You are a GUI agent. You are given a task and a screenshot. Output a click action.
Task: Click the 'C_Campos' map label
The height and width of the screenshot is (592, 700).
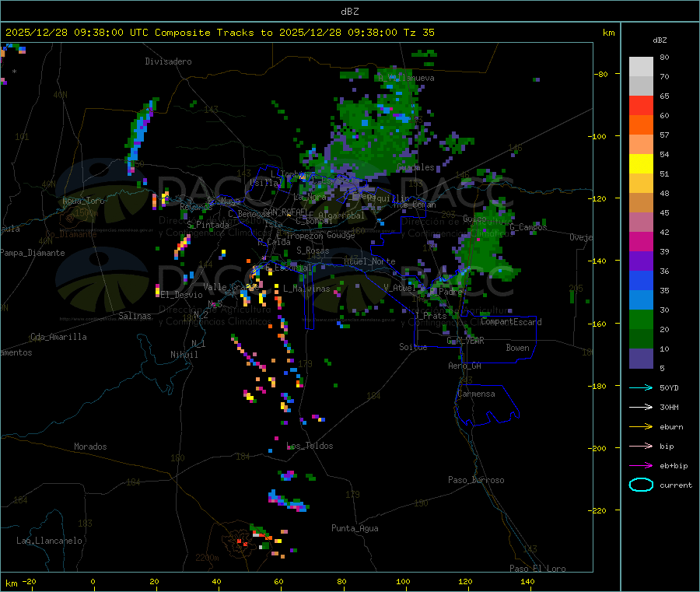528,227
